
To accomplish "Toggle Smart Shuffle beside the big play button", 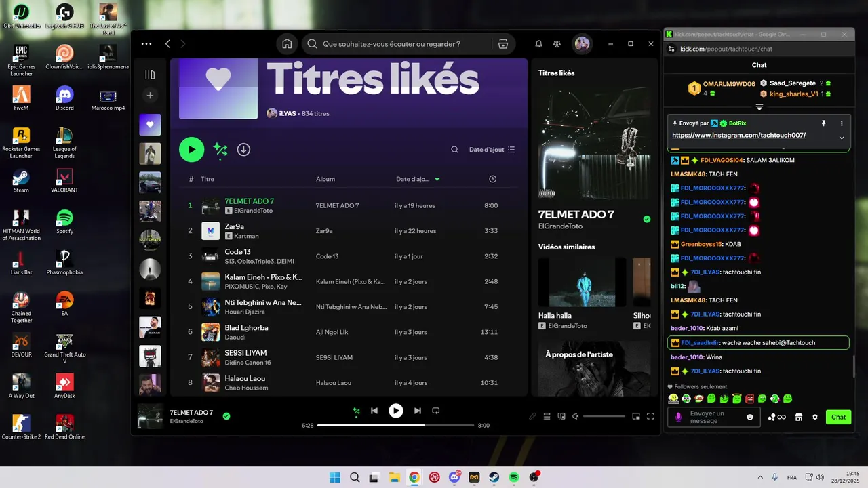I will coord(220,150).
